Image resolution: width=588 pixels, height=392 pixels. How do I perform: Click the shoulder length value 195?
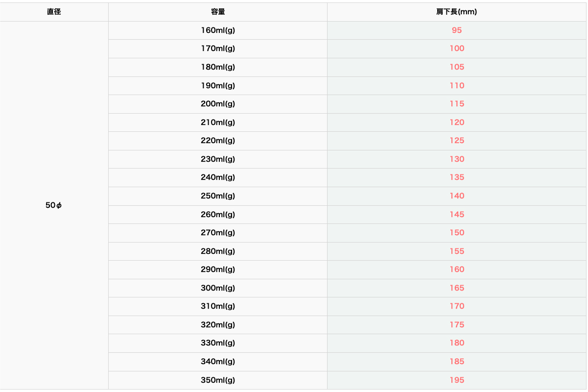pos(457,380)
